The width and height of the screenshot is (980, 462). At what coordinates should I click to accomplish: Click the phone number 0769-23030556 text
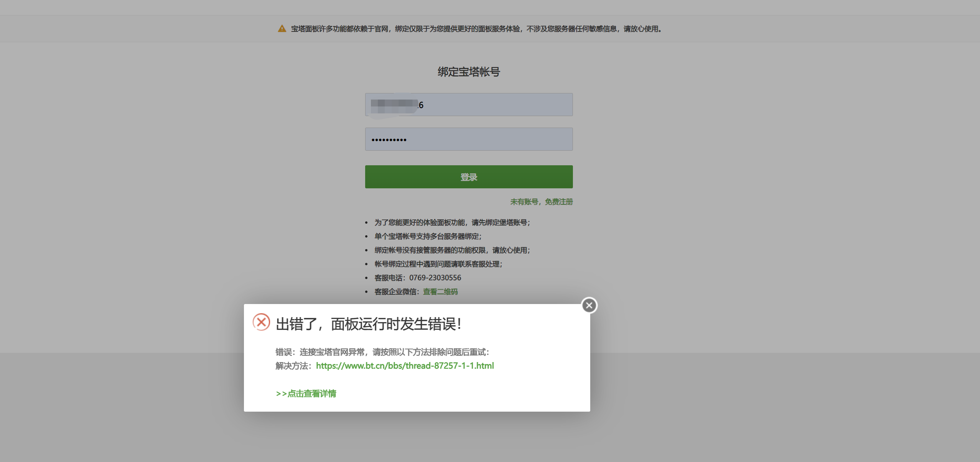click(x=435, y=278)
